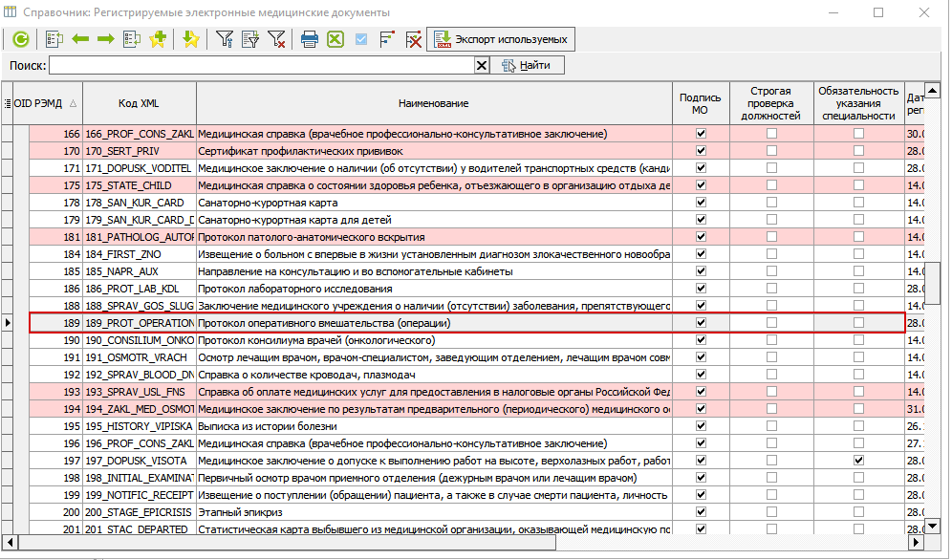Click the light blue checkmark toolbar icon
This screenshot has height=560, width=952.
point(361,39)
